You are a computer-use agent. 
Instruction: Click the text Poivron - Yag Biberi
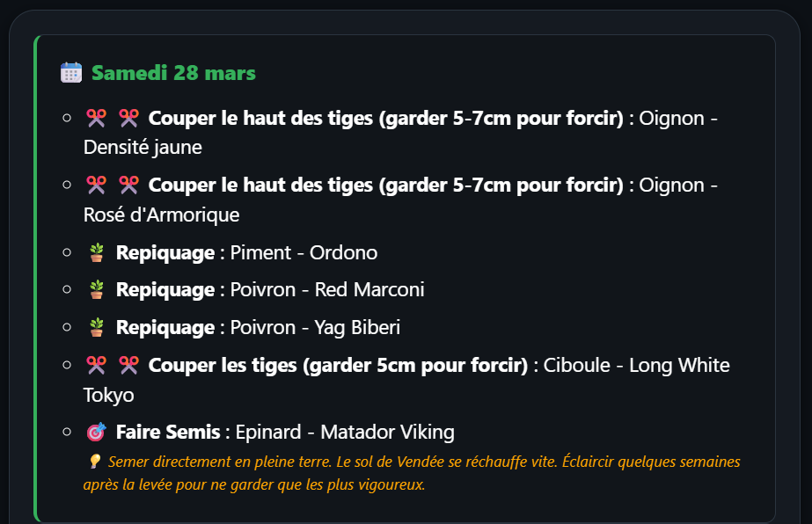pos(315,328)
